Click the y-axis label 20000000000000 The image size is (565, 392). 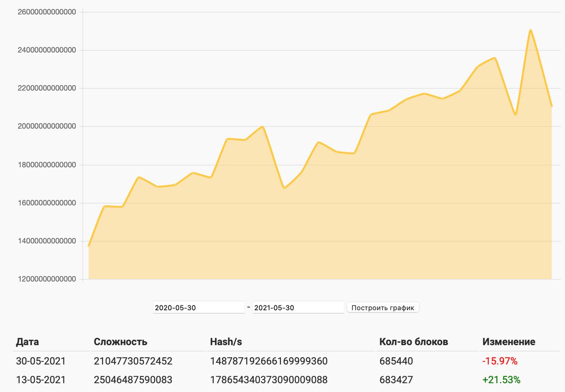tap(47, 127)
